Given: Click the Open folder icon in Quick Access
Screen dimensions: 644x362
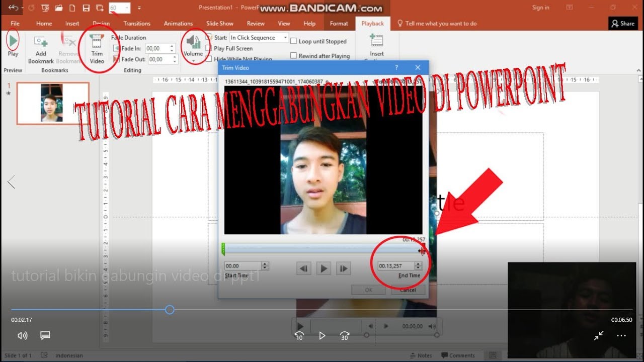Looking at the screenshot, I should (x=59, y=8).
